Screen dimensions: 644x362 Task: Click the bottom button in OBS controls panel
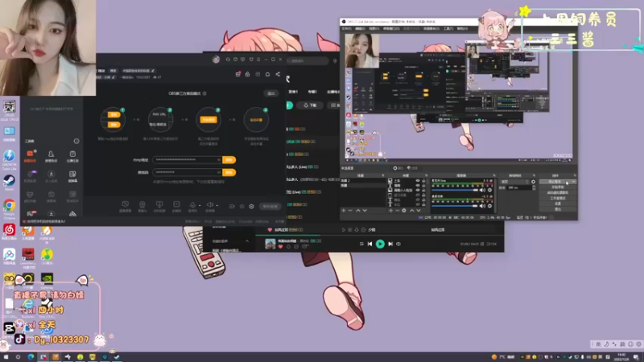pyautogui.click(x=558, y=209)
